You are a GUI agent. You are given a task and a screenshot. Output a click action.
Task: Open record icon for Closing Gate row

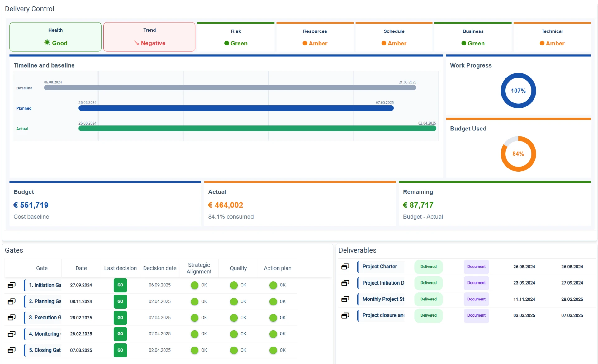point(12,350)
